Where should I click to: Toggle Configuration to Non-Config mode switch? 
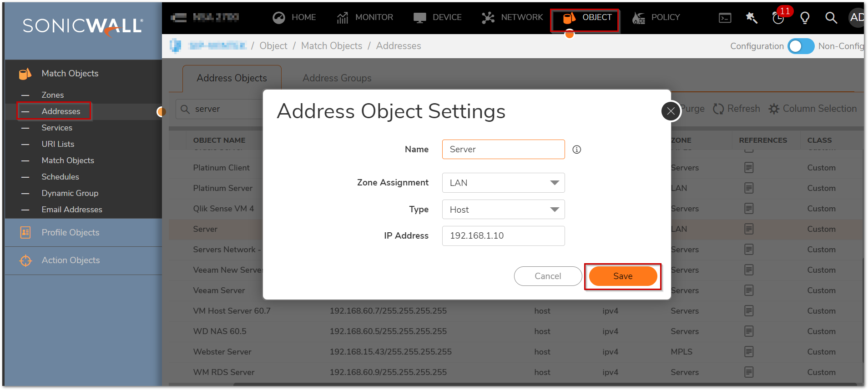pyautogui.click(x=801, y=46)
